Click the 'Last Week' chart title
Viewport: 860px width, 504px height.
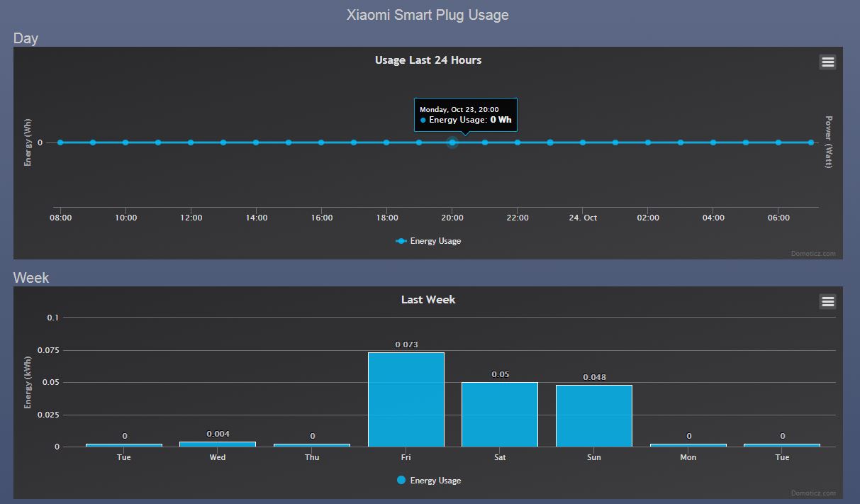428,300
